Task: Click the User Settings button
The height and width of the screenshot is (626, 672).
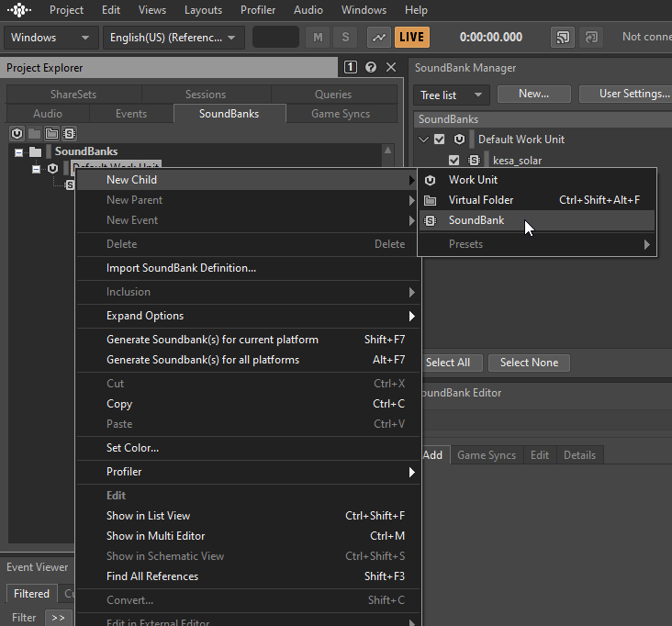Action: (632, 94)
